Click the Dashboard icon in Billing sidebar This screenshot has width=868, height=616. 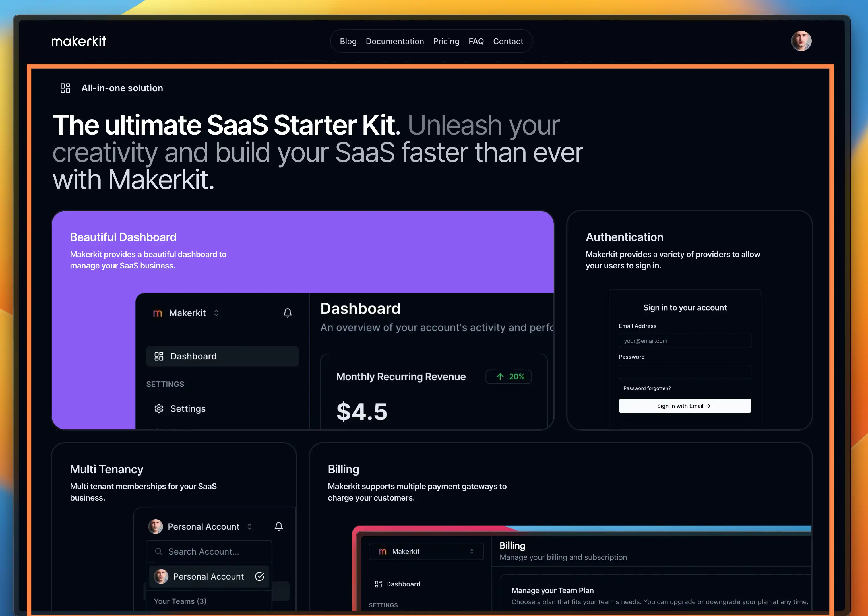pyautogui.click(x=378, y=584)
